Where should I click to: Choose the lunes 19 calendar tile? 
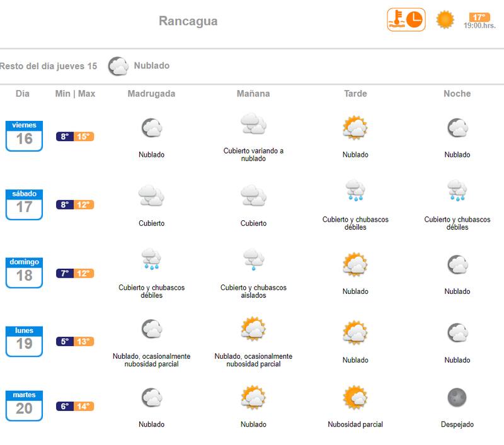click(24, 341)
